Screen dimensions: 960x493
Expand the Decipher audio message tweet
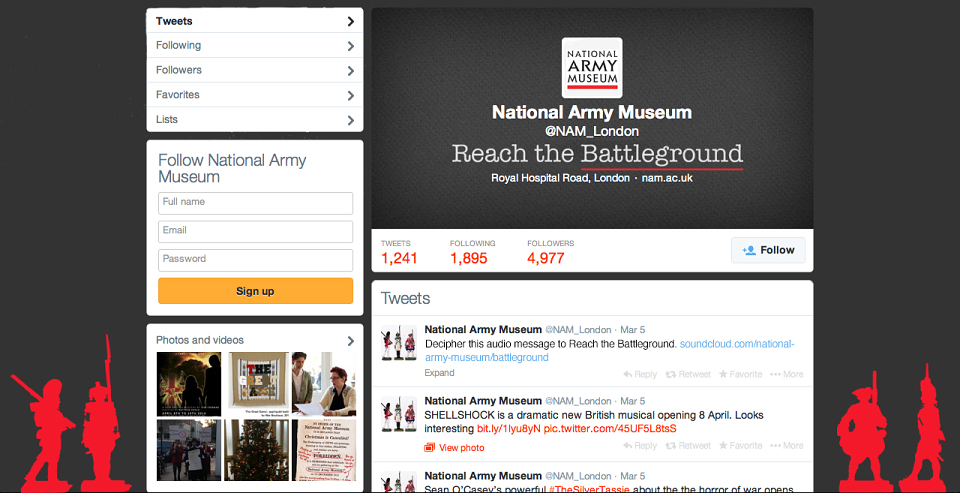pos(439,373)
